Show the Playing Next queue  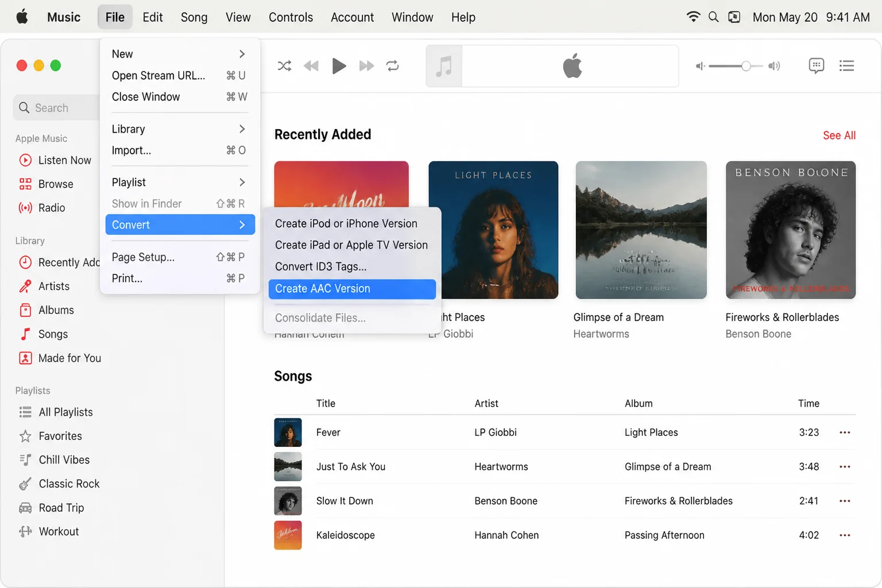[x=846, y=66]
